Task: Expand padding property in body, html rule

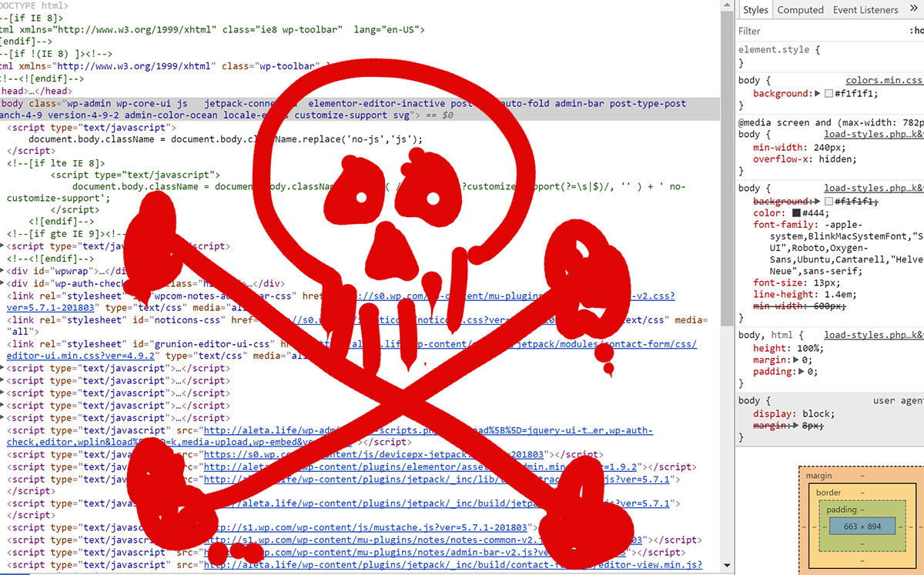Action: 802,372
